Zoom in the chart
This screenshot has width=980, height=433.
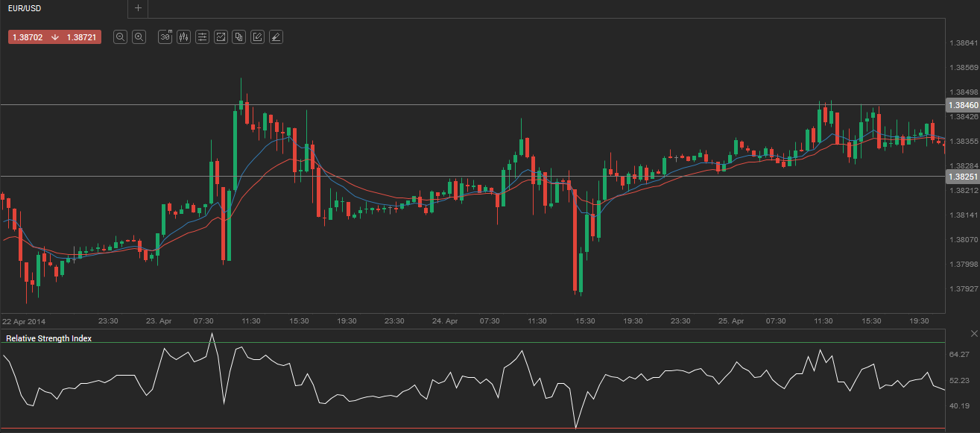(139, 37)
